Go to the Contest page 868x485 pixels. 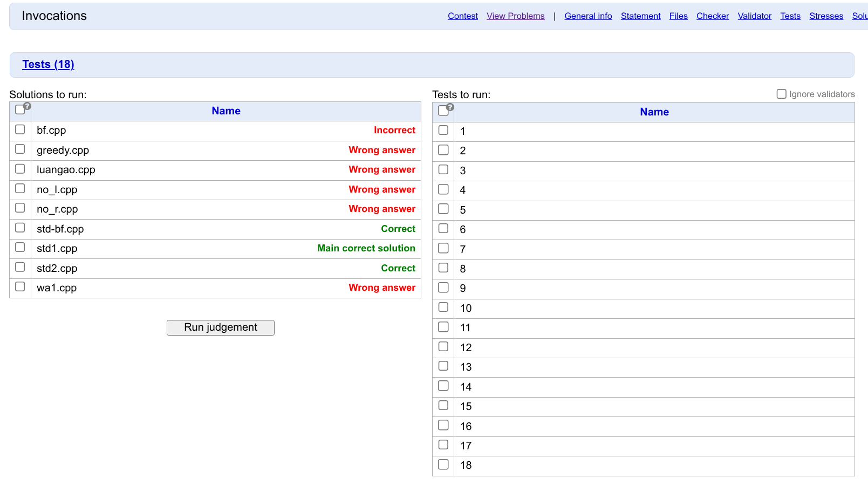[462, 16]
